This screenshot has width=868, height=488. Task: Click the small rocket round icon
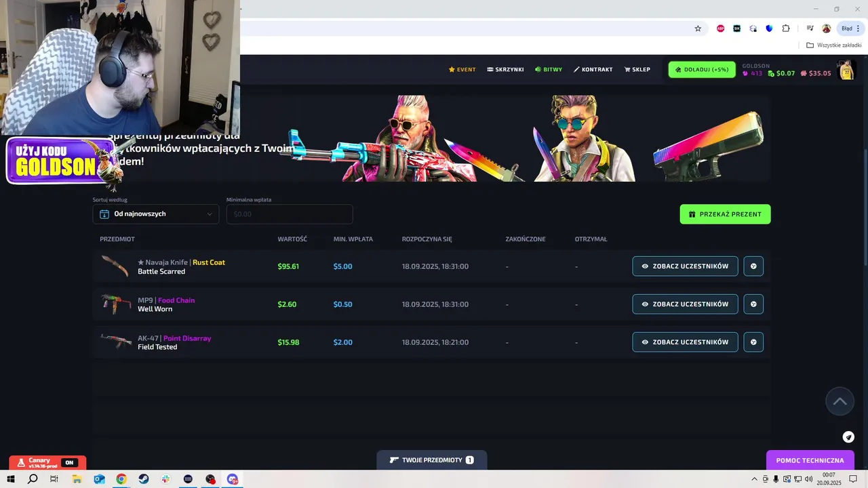pyautogui.click(x=848, y=437)
